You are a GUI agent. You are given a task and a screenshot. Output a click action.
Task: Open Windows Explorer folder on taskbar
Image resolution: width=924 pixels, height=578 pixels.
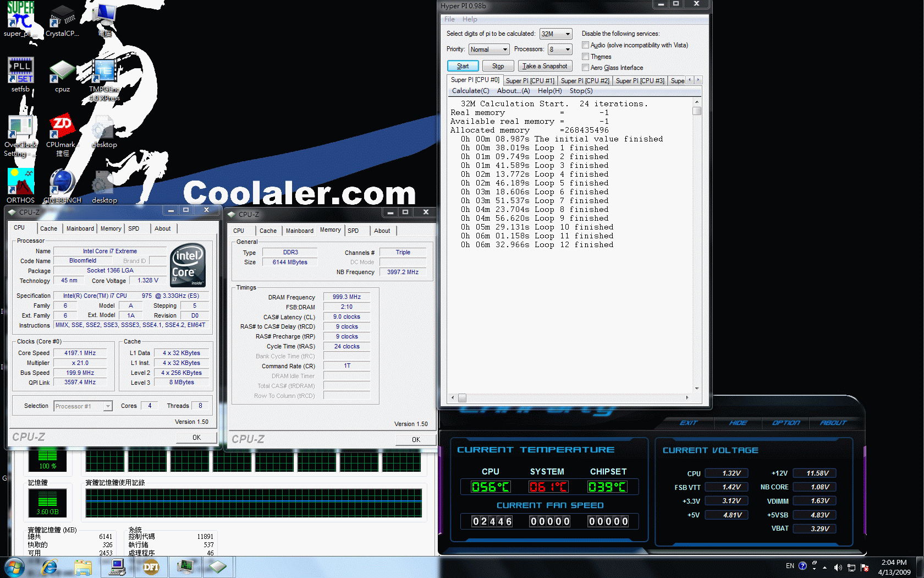click(x=83, y=567)
